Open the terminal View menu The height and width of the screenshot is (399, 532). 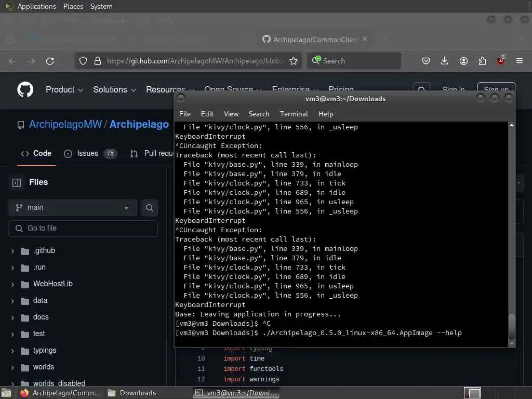tap(231, 114)
